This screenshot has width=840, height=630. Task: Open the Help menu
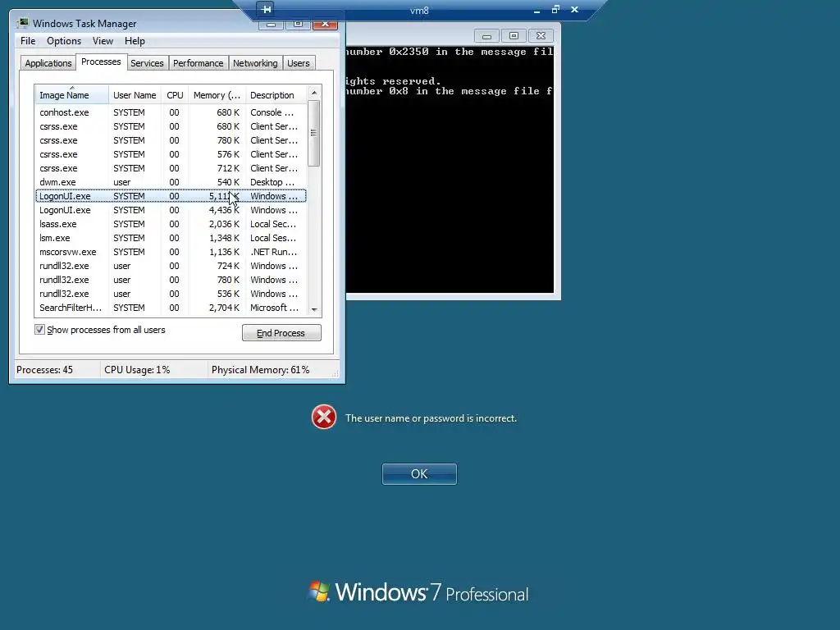(135, 41)
